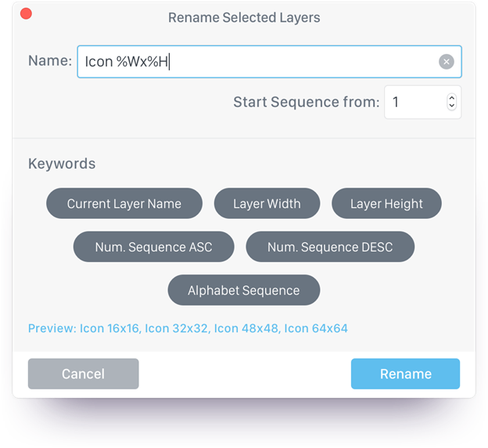This screenshot has width=488, height=448.
Task: Click the stepper down arrow
Action: 451,106
